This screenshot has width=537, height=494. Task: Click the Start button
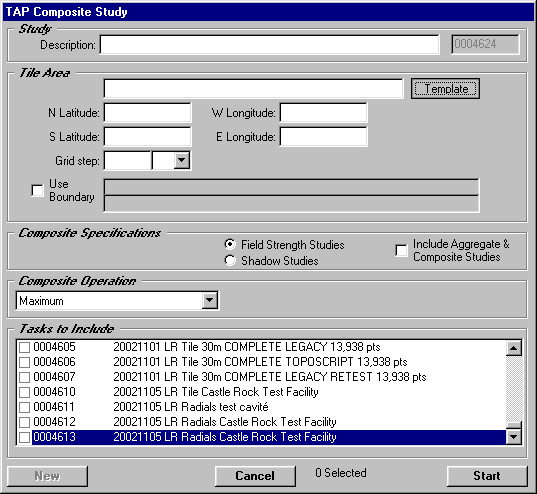pos(487,476)
